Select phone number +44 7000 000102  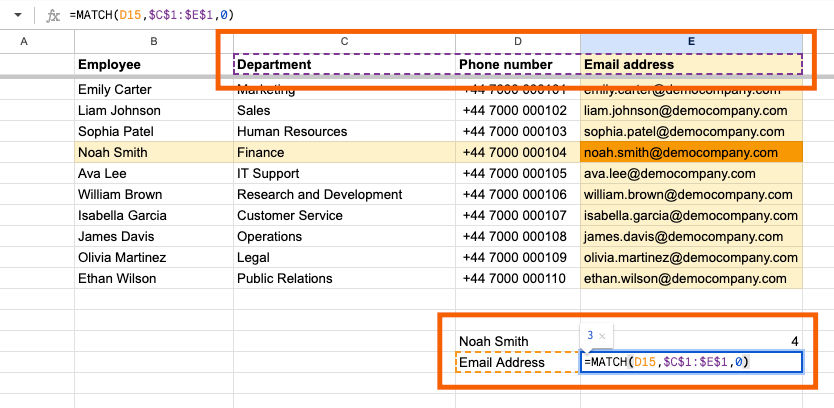(x=518, y=110)
